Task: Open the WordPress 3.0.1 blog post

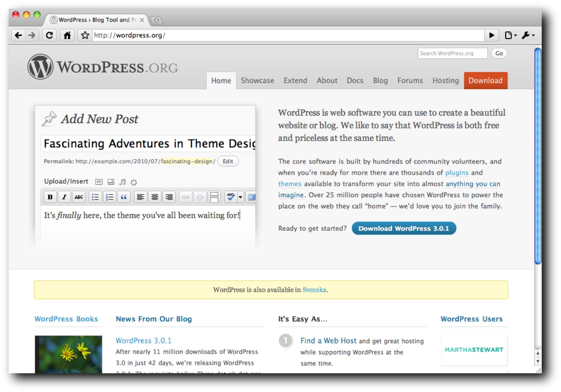Action: click(144, 341)
